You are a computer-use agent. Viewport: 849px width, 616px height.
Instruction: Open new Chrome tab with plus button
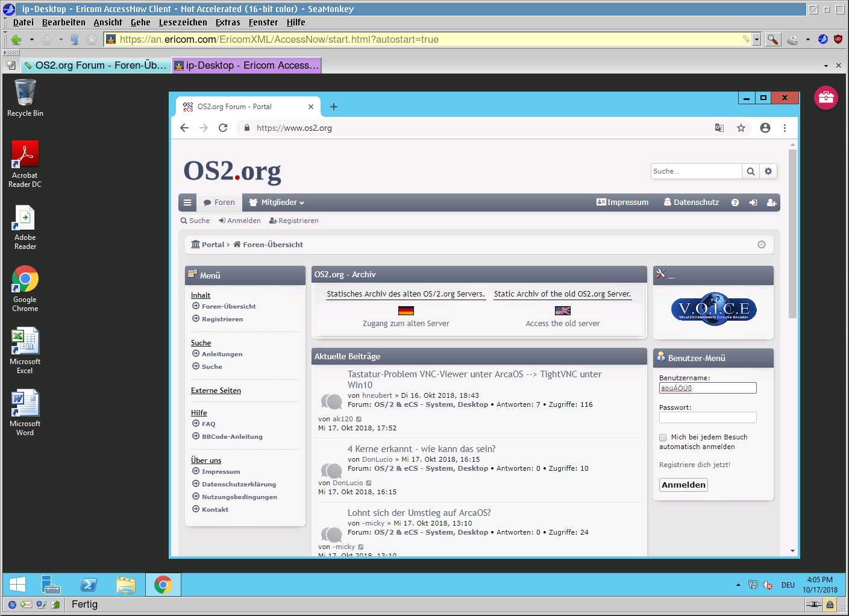coord(334,107)
